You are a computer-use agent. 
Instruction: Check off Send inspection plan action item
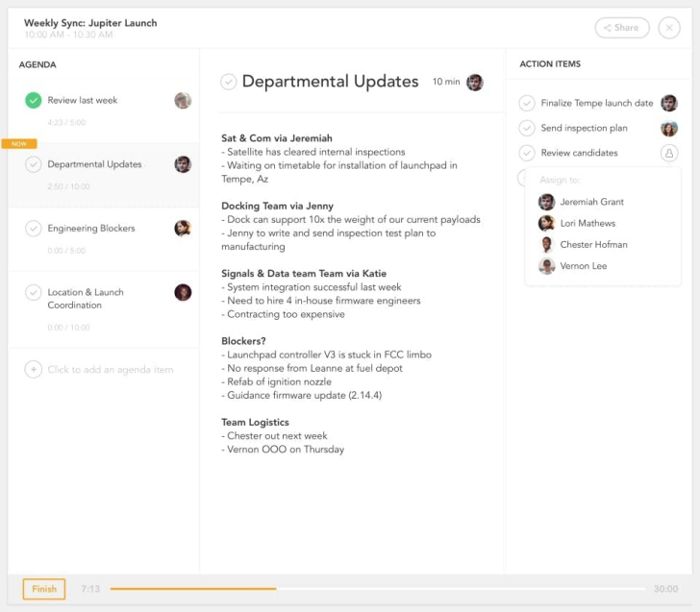(x=527, y=128)
